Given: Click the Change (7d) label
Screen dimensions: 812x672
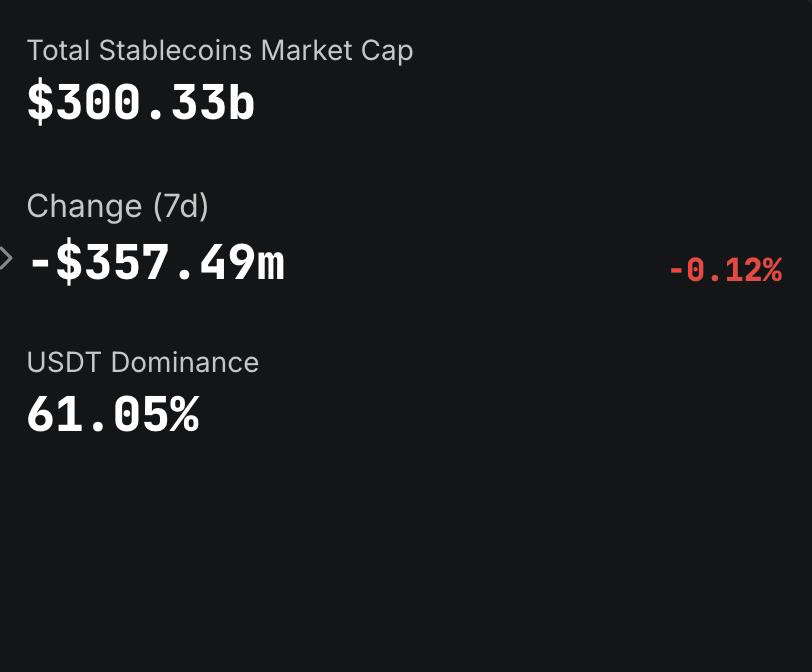Looking at the screenshot, I should [x=118, y=206].
